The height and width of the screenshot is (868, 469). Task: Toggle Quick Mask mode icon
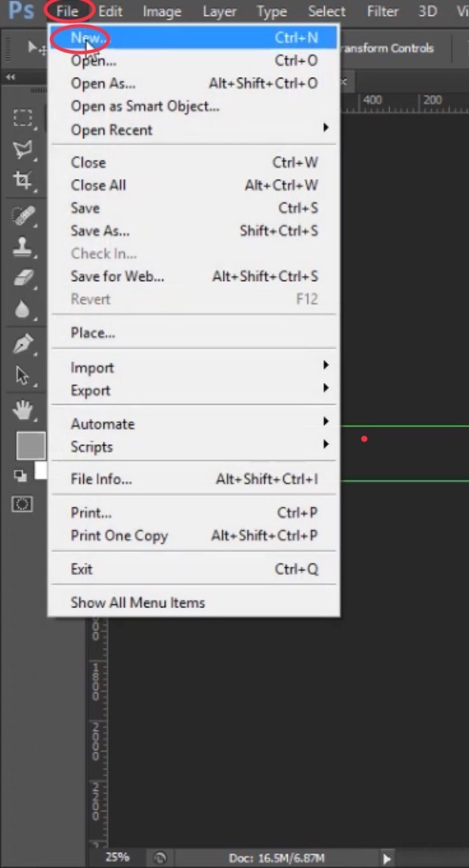23,504
